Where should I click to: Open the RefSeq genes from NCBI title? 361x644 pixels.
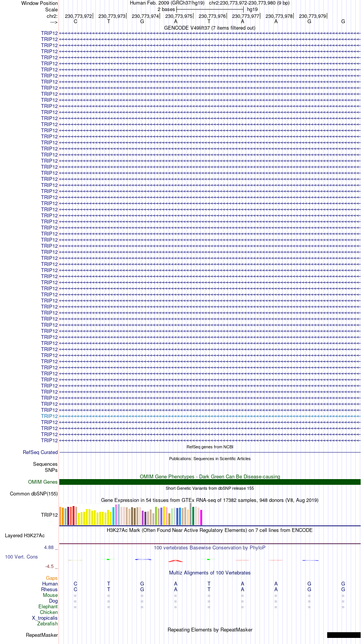(210, 447)
